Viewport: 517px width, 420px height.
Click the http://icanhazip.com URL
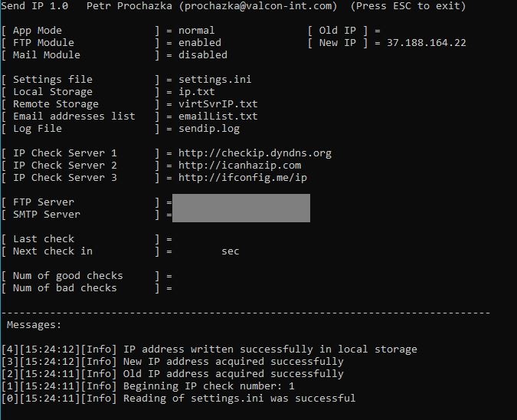coord(240,166)
